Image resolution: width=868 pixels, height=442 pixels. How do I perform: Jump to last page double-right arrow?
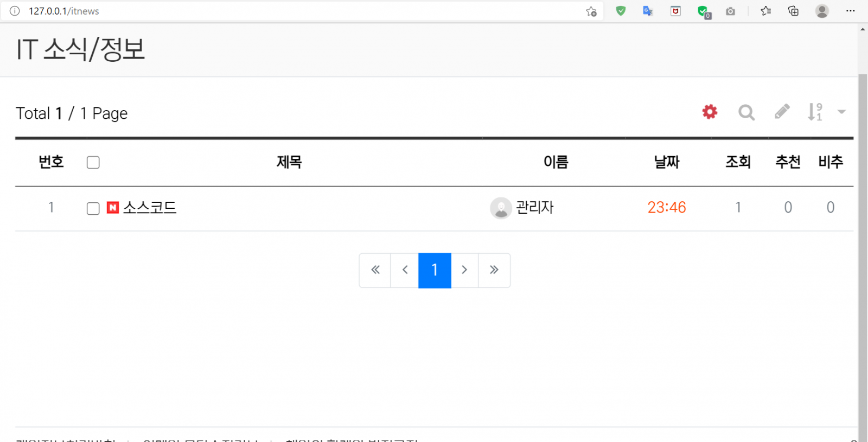tap(494, 270)
